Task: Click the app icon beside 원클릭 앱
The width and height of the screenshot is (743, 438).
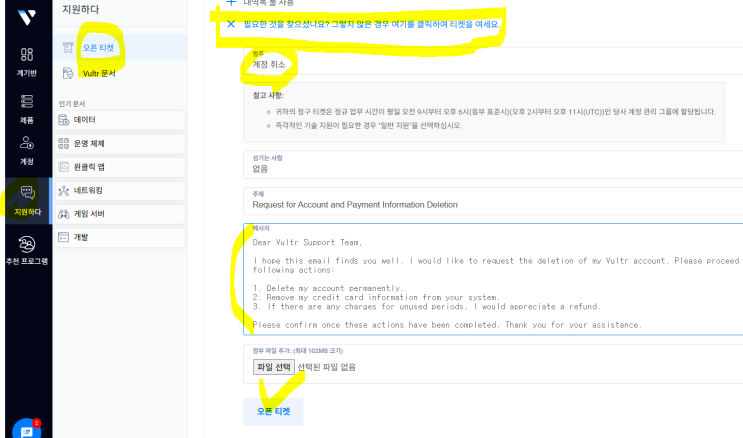Action: 63,167
